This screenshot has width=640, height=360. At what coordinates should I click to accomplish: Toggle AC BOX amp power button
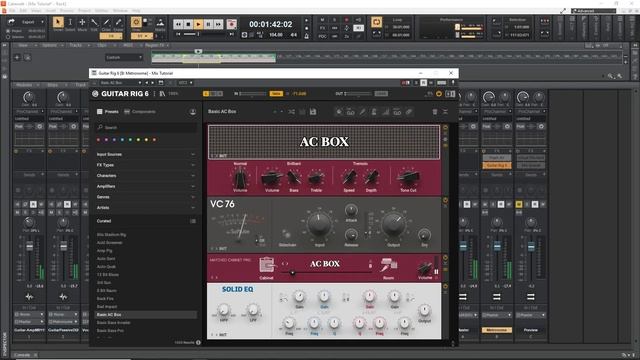pyautogui.click(x=445, y=127)
